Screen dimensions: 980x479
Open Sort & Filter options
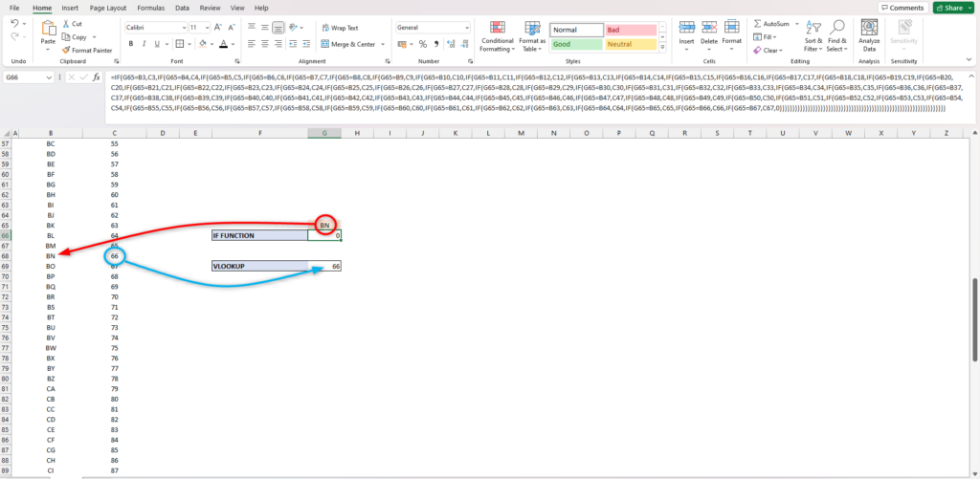click(x=813, y=36)
